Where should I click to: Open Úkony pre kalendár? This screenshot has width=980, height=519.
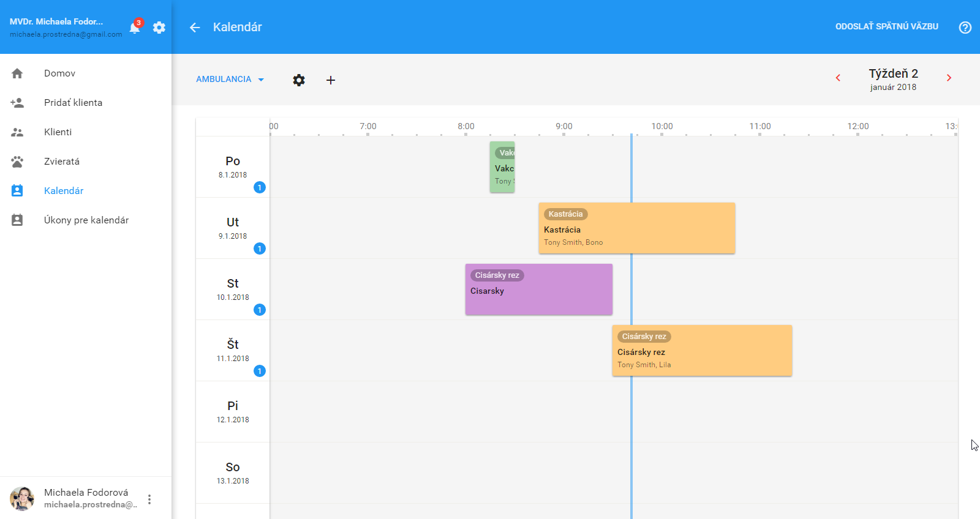(86, 220)
